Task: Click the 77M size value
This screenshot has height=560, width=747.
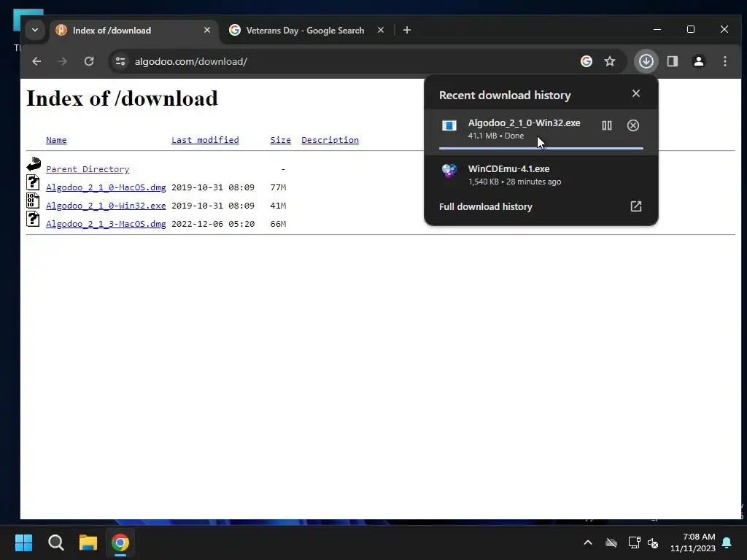Action: click(278, 187)
